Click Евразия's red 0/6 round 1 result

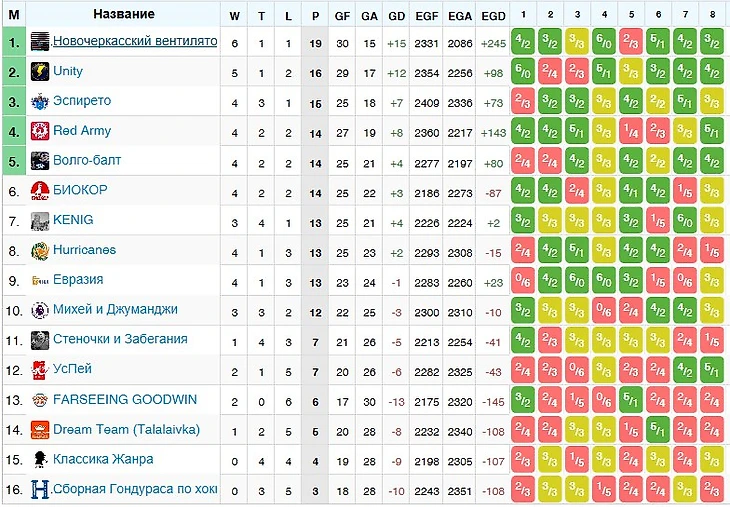tap(522, 281)
